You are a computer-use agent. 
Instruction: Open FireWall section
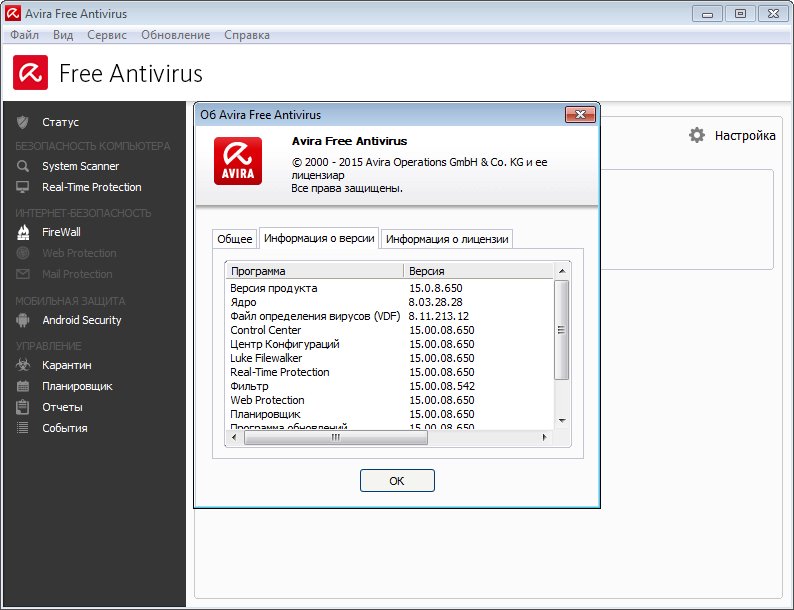pos(61,232)
